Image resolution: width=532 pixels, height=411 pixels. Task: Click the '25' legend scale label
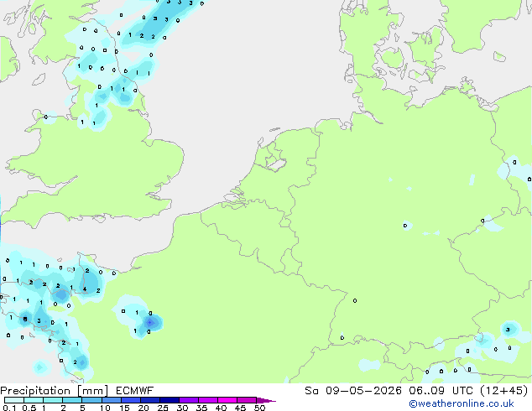(163, 408)
